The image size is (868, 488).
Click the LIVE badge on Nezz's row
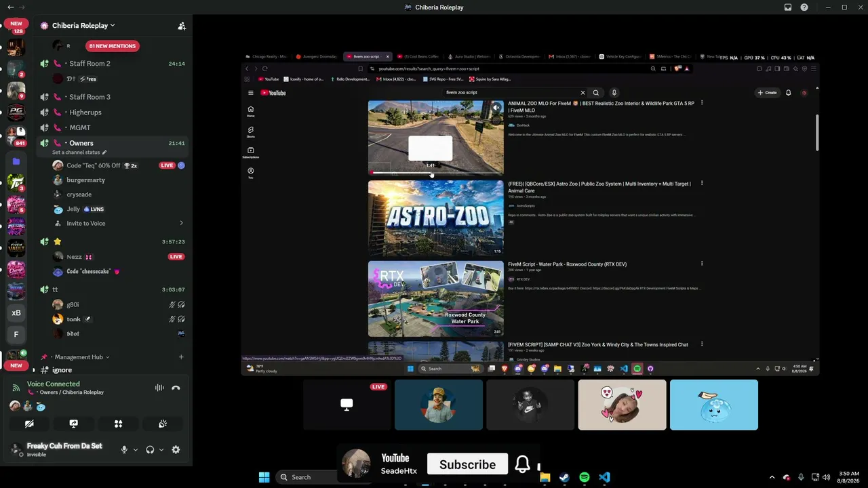tap(176, 257)
